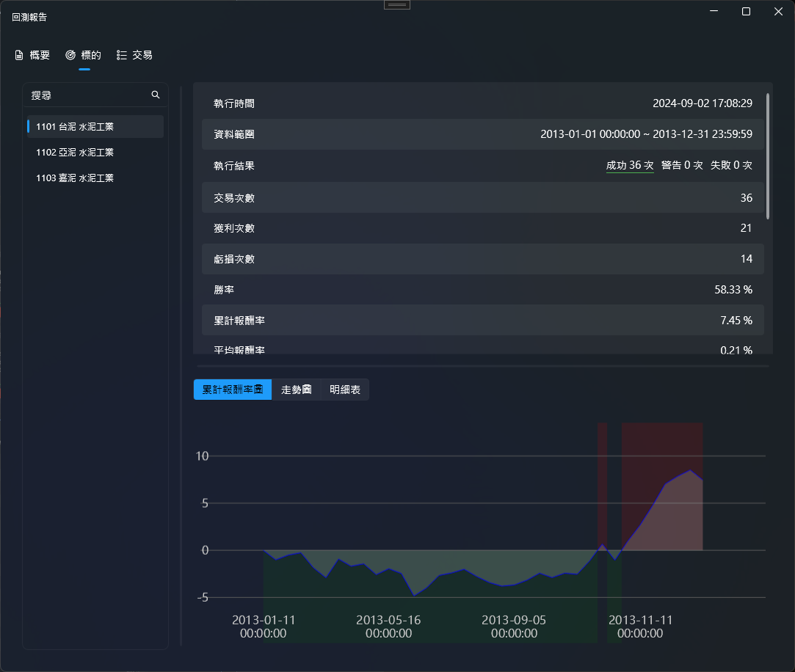Open the 概要 tab

[40, 55]
